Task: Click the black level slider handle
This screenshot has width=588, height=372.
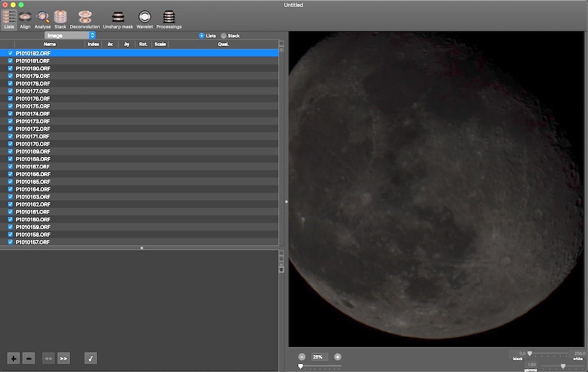Action: tap(530, 354)
